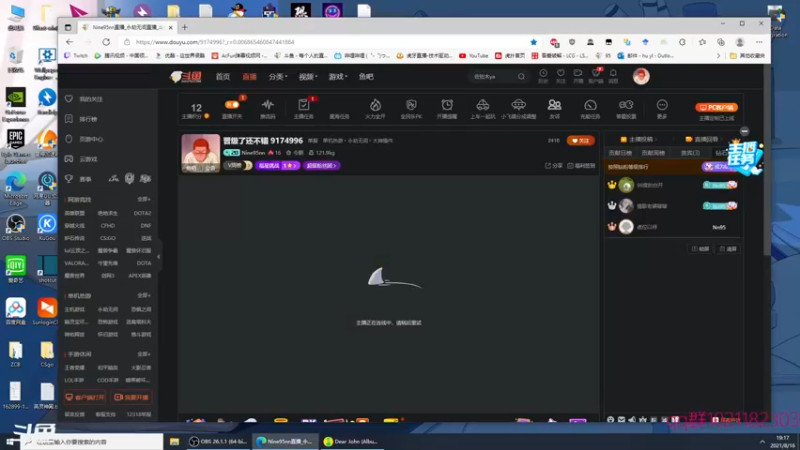This screenshot has height=450, width=800.
Task: Select the 直播 live menu item
Action: click(x=249, y=77)
